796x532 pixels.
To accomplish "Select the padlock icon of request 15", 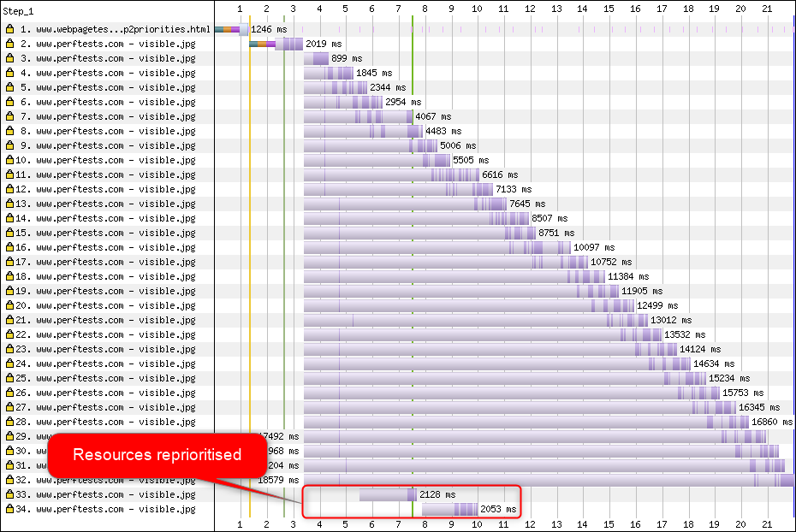I will pos(9,233).
